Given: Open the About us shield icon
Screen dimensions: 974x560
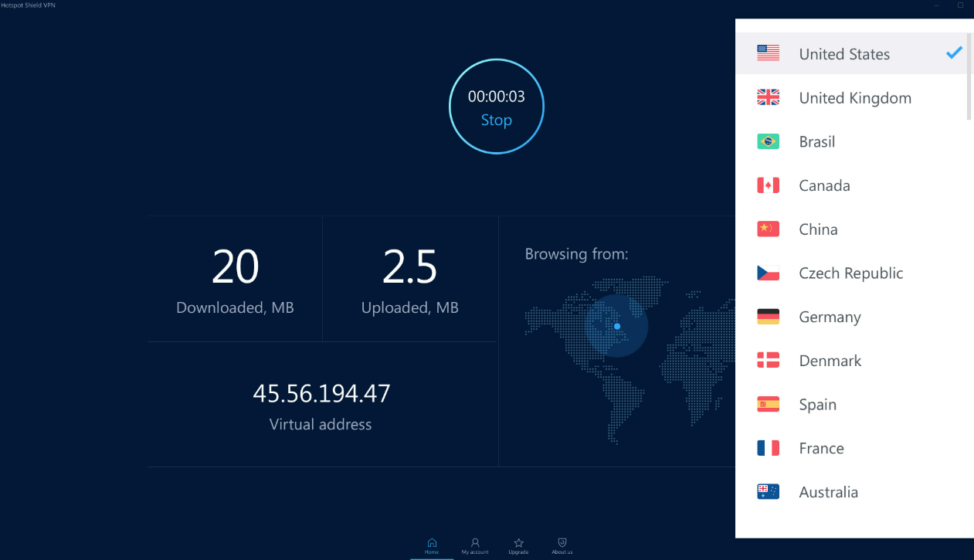Looking at the screenshot, I should click(562, 543).
